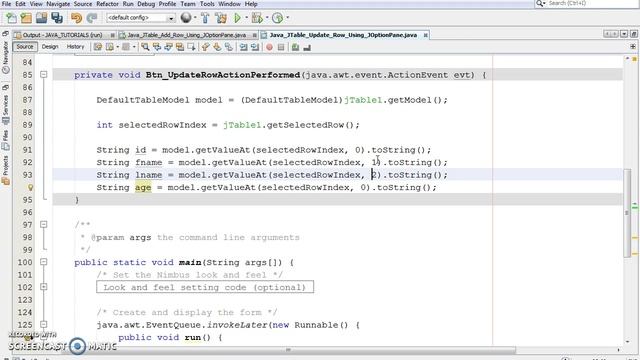Stop macro recording square icon
The width and height of the screenshot is (640, 360).
[x=281, y=47]
